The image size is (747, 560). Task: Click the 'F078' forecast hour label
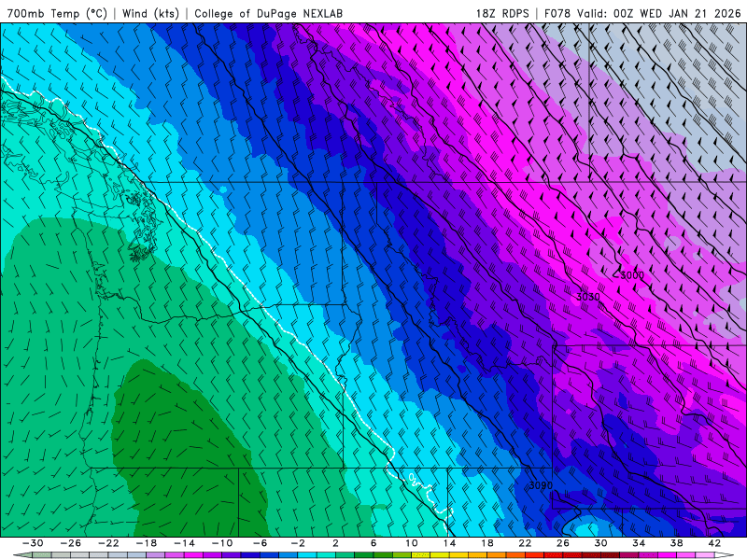557,13
